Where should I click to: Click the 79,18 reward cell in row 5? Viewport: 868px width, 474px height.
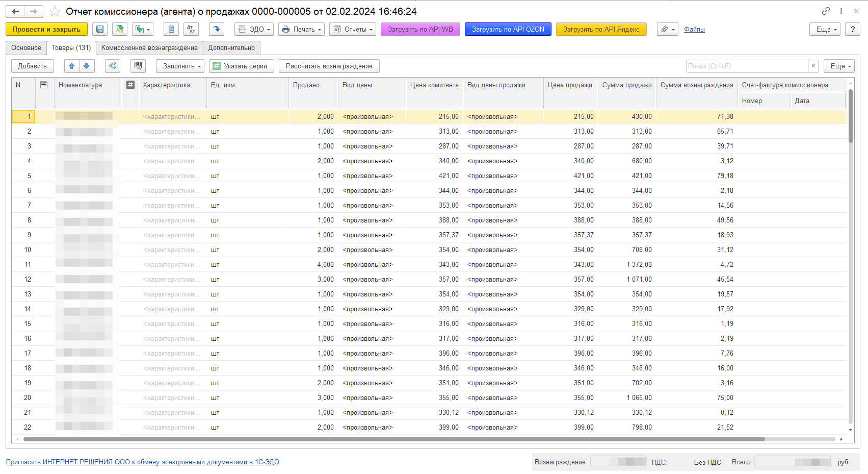coord(697,176)
